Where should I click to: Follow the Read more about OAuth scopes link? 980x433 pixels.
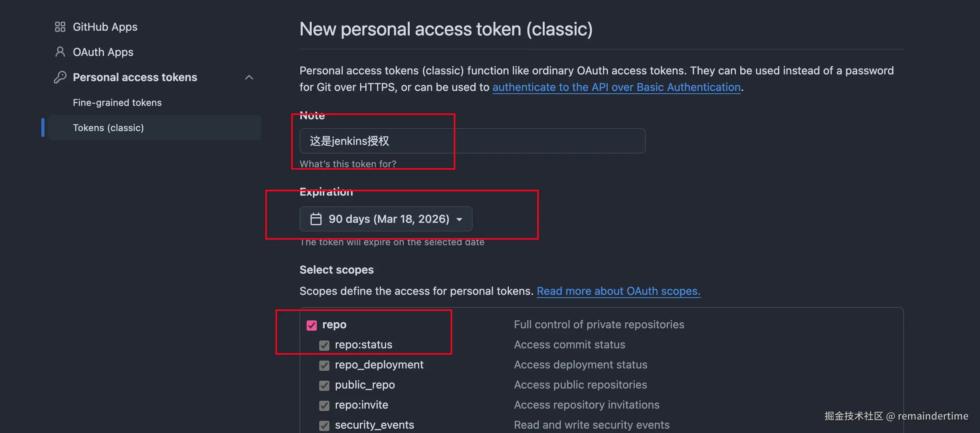pos(618,291)
